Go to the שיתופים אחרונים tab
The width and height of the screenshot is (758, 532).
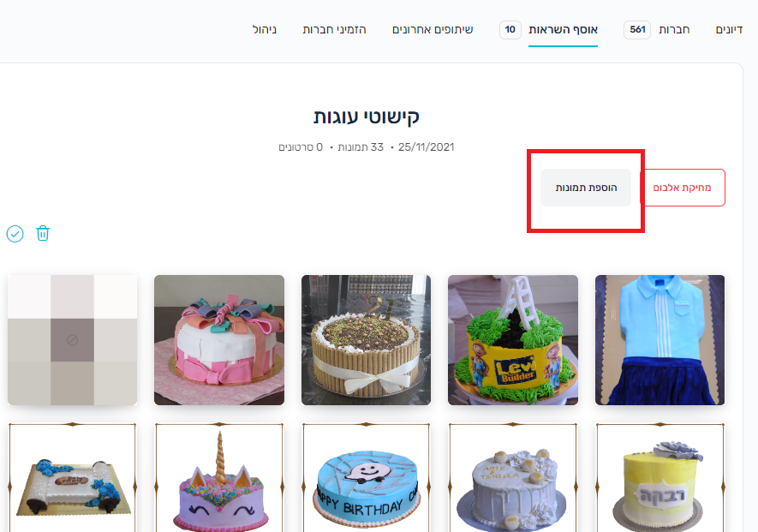pyautogui.click(x=433, y=29)
